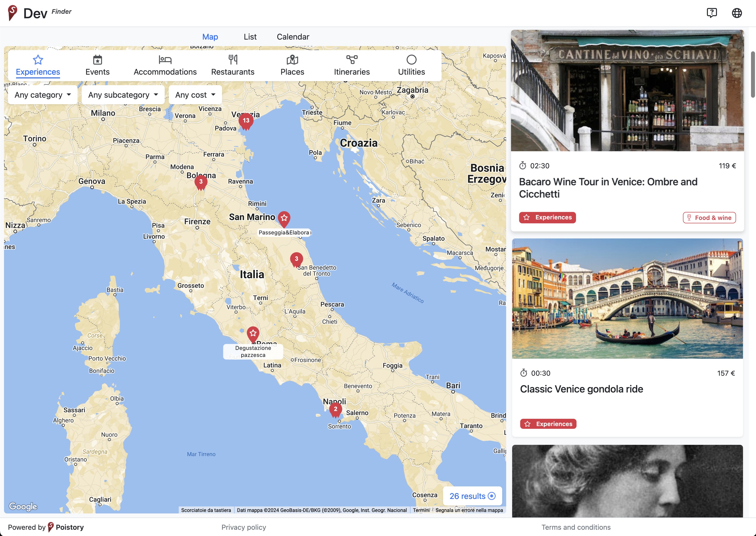Click the Degustazione pazzesca star map pin
Viewport: 756px width, 536px height.
click(x=253, y=334)
